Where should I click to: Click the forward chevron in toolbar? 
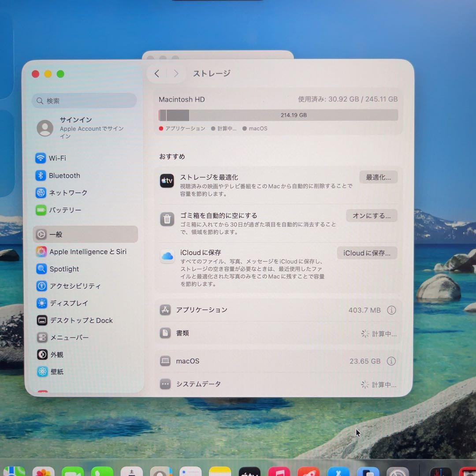point(176,74)
